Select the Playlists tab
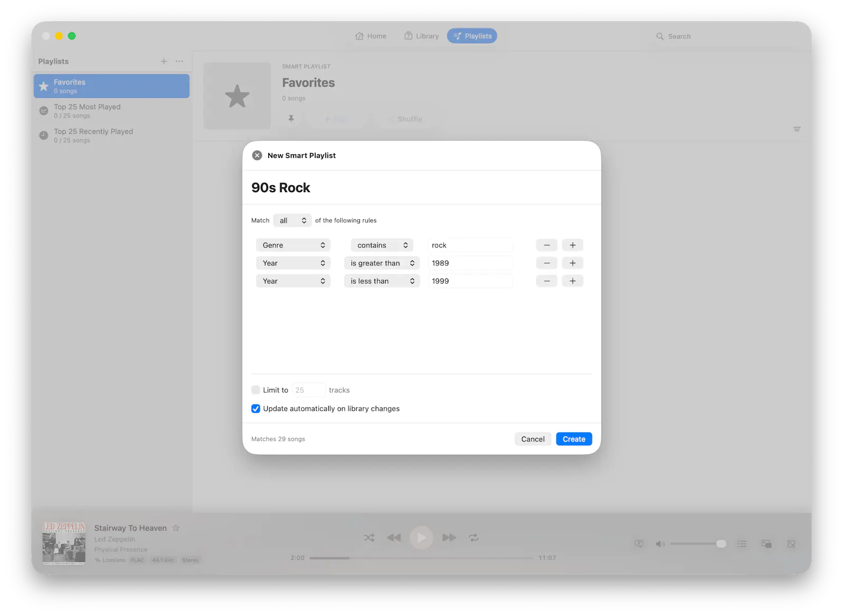The width and height of the screenshot is (843, 616). tap(472, 36)
